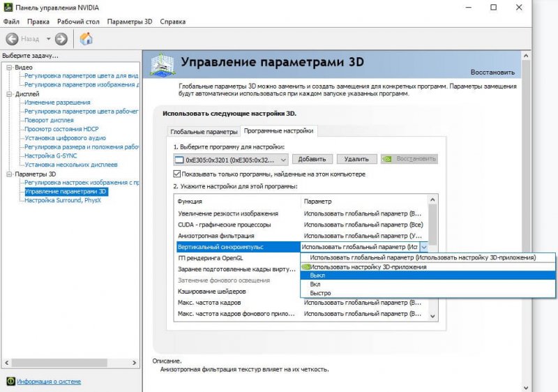The image size is (558, 392).
Task: Open the Правка menu
Action: pos(38,22)
